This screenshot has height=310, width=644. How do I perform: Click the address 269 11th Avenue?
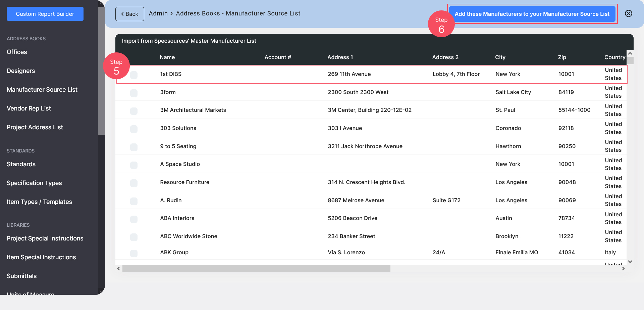coord(349,74)
